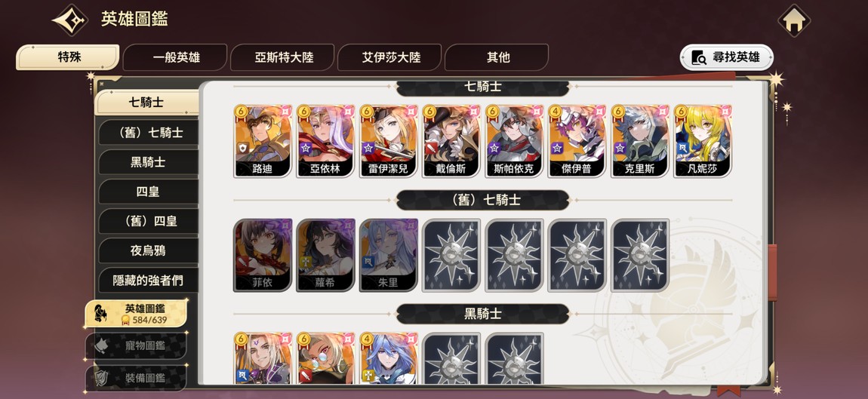868x399 pixels.
Task: Click first locked slot in (舊)七騎士 row
Action: [451, 255]
